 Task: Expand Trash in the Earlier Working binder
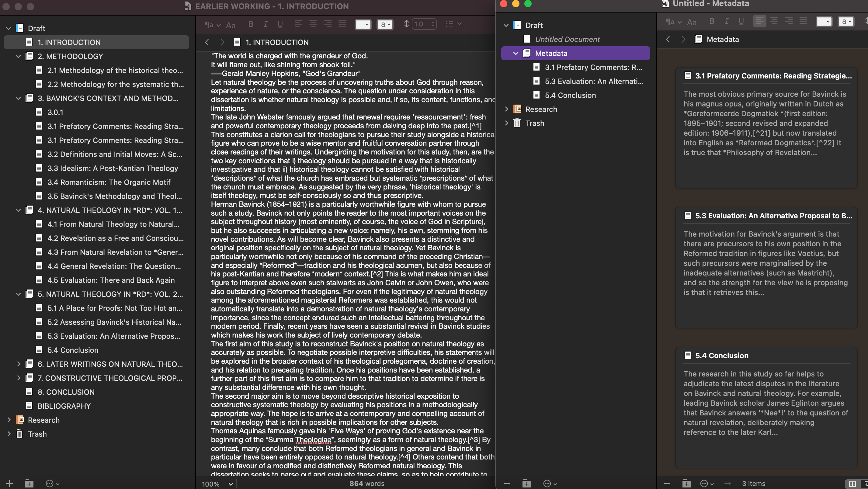[9, 434]
